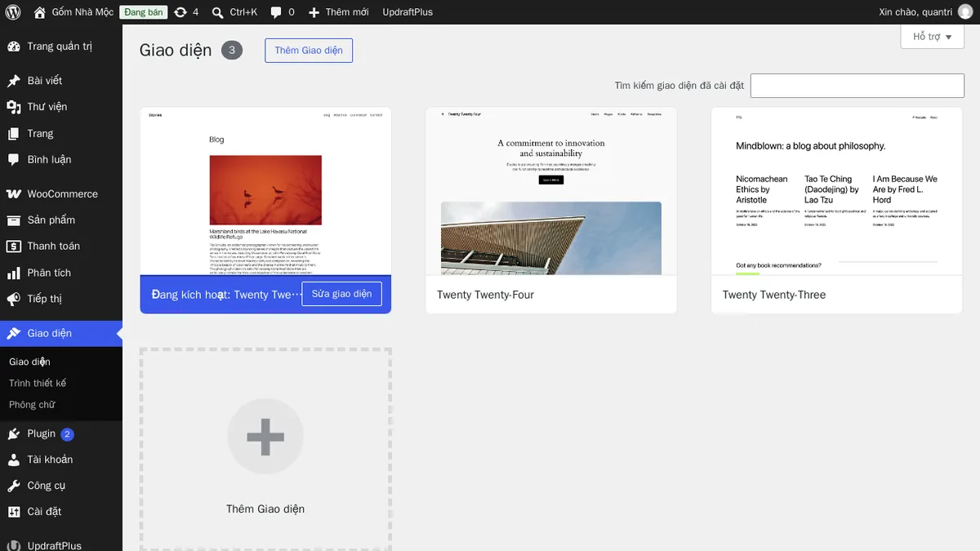
Task: Click the Phân tích bar chart icon
Action: pos(14,273)
